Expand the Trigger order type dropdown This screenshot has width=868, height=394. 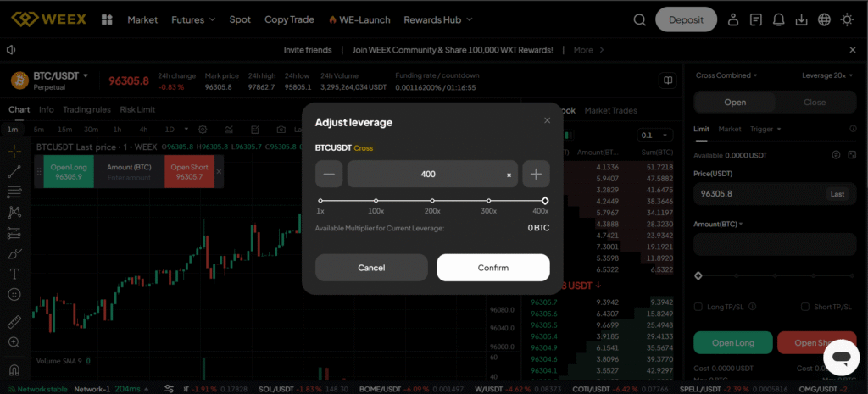(x=765, y=129)
